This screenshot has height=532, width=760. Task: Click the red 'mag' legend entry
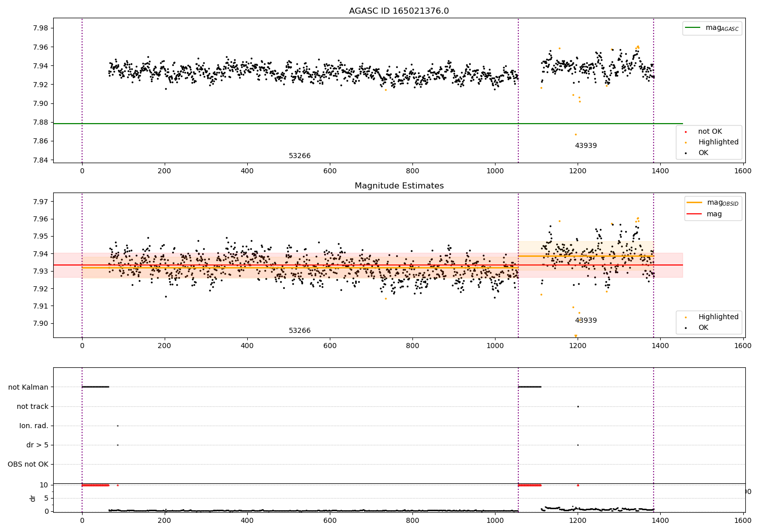[x=704, y=214]
